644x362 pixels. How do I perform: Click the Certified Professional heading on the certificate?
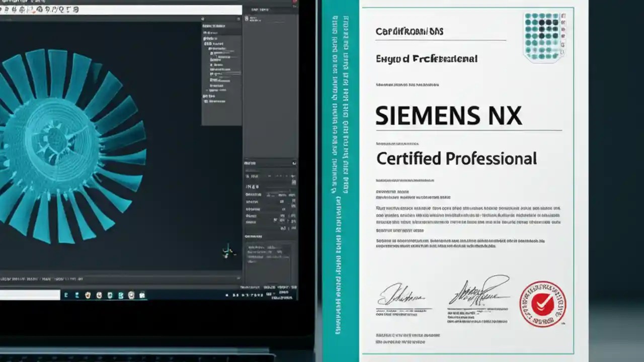456,158
